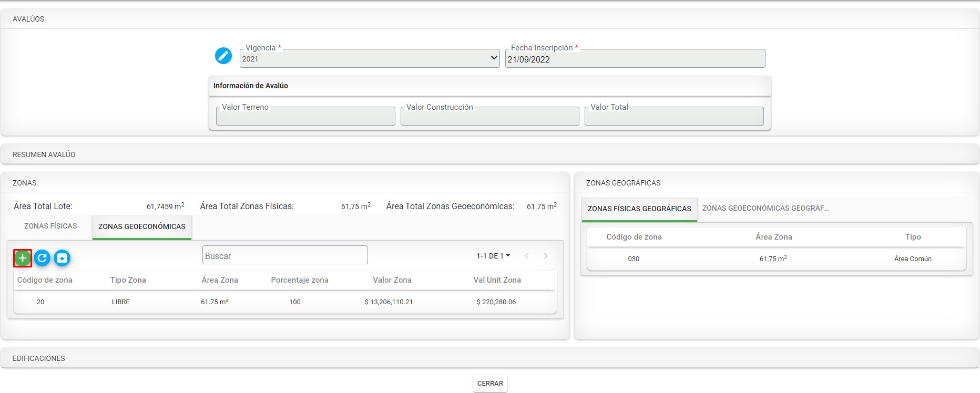
Task: Select the Zonas Geoeconómicas tab
Action: pyautogui.click(x=142, y=226)
